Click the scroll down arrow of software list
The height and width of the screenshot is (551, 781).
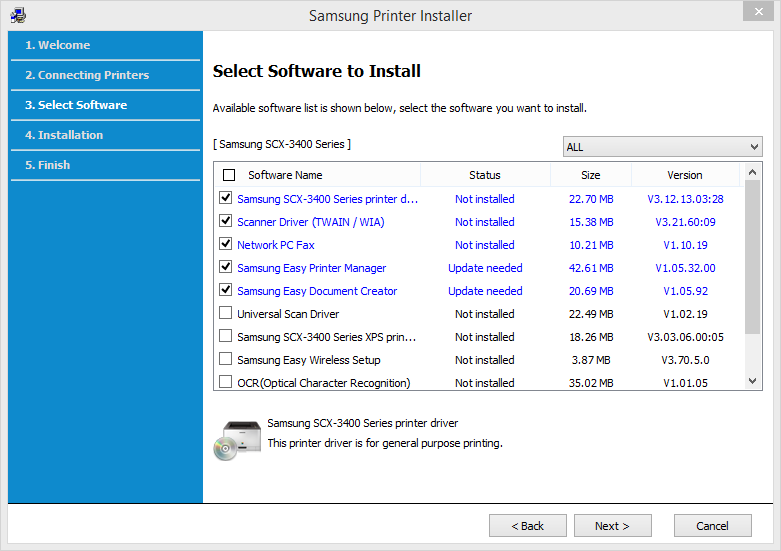click(753, 381)
